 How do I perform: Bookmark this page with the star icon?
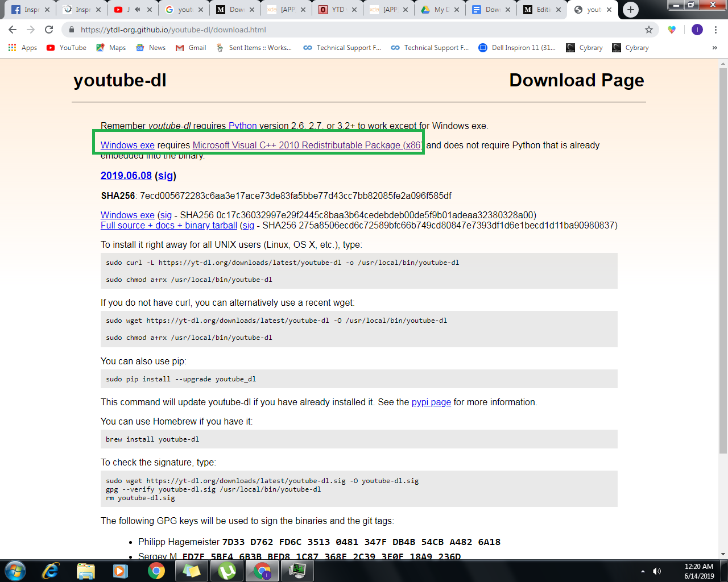point(649,30)
